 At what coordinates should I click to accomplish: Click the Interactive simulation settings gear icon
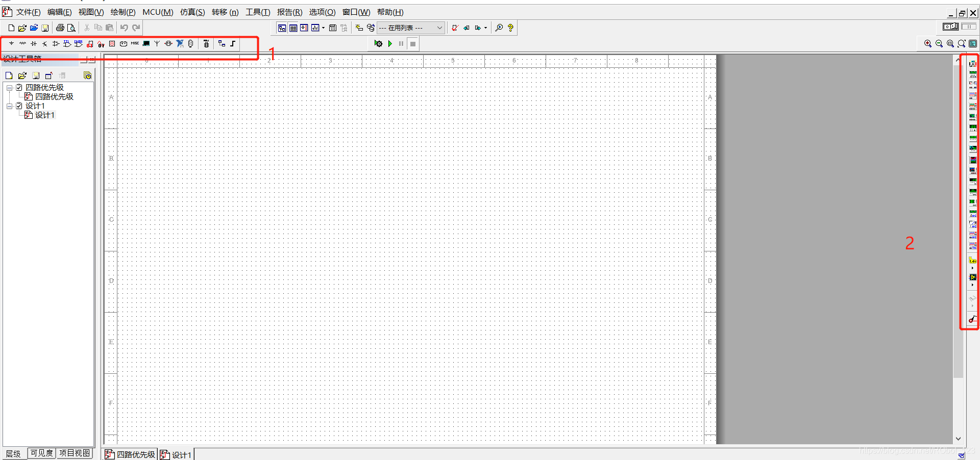point(378,44)
